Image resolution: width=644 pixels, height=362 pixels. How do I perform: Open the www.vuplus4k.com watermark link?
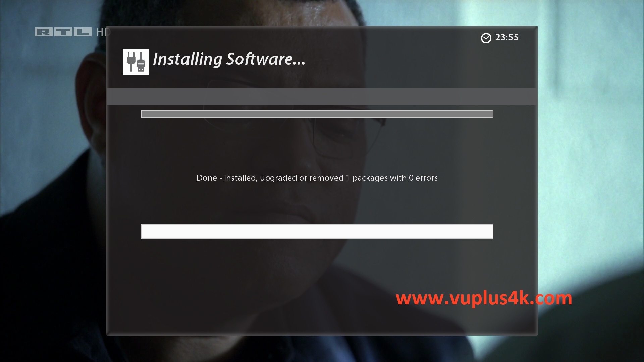pyautogui.click(x=484, y=298)
